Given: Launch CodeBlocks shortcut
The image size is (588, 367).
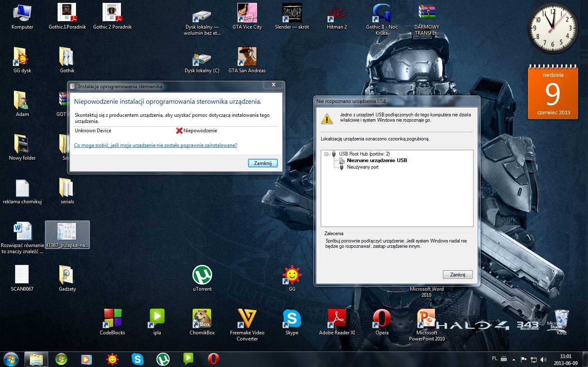Looking at the screenshot, I should pyautogui.click(x=112, y=322).
